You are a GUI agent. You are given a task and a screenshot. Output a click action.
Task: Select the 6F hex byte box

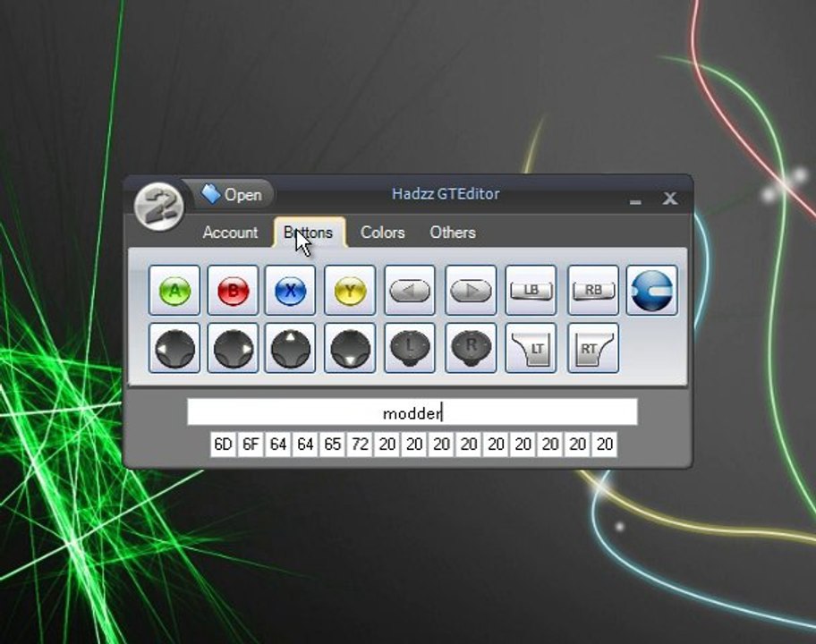251,445
